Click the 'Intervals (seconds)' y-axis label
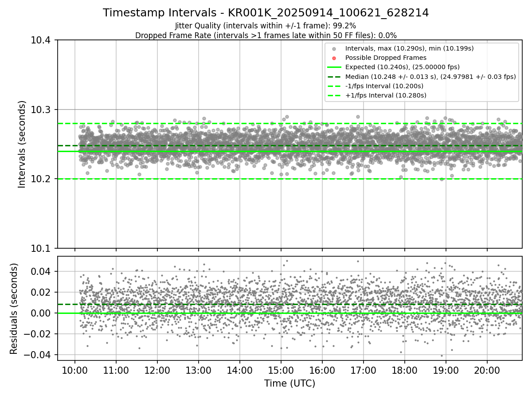The width and height of the screenshot is (532, 399). [x=22, y=144]
